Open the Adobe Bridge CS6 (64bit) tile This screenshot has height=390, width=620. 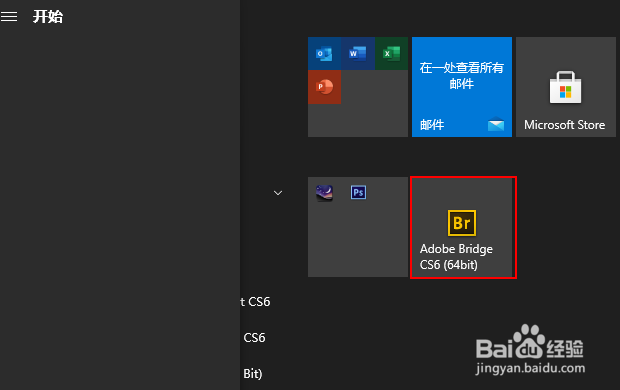tap(462, 227)
